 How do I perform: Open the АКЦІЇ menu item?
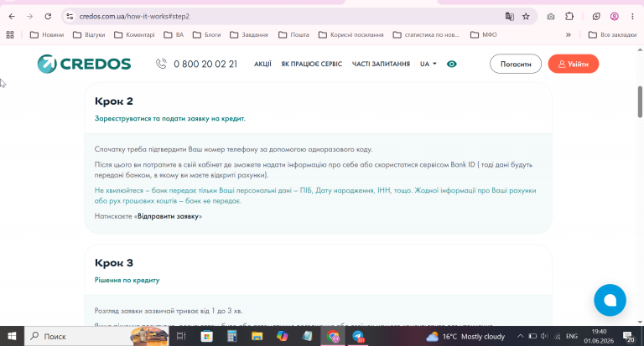point(262,64)
